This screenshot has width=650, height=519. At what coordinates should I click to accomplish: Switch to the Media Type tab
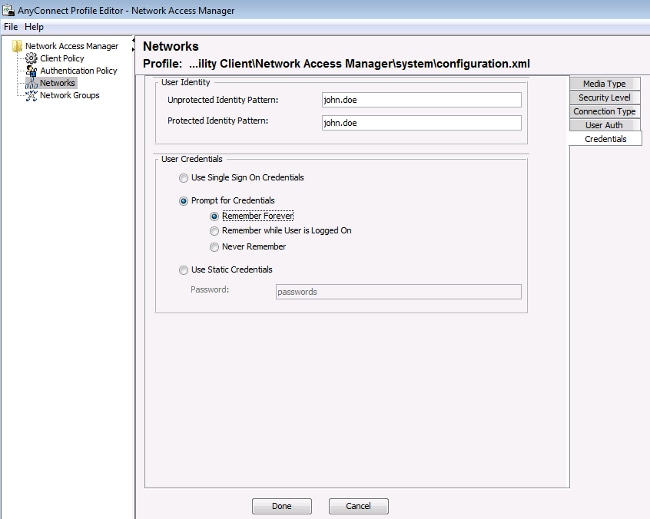click(605, 84)
